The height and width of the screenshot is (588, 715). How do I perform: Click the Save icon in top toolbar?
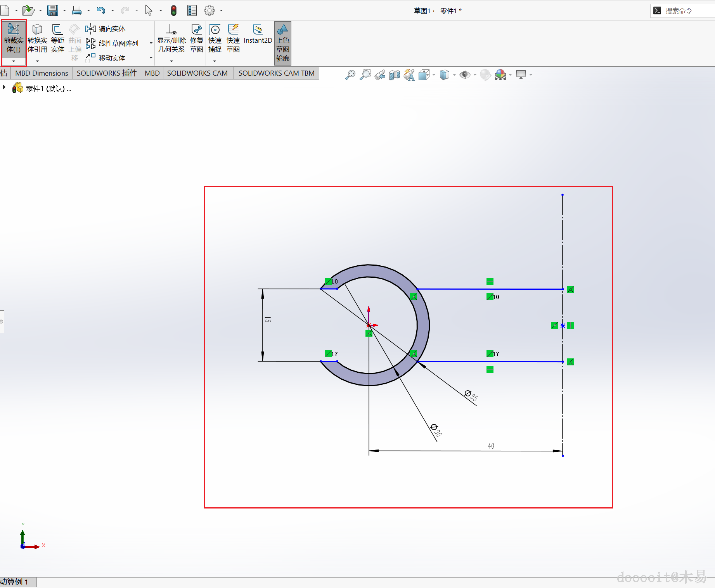53,10
